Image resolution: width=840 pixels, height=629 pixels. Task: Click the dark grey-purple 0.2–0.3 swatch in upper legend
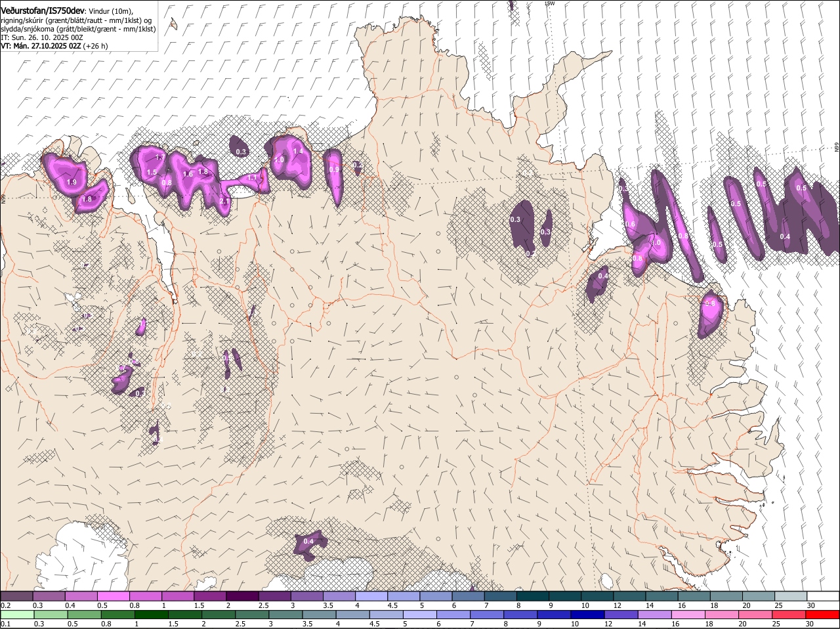tap(16, 596)
